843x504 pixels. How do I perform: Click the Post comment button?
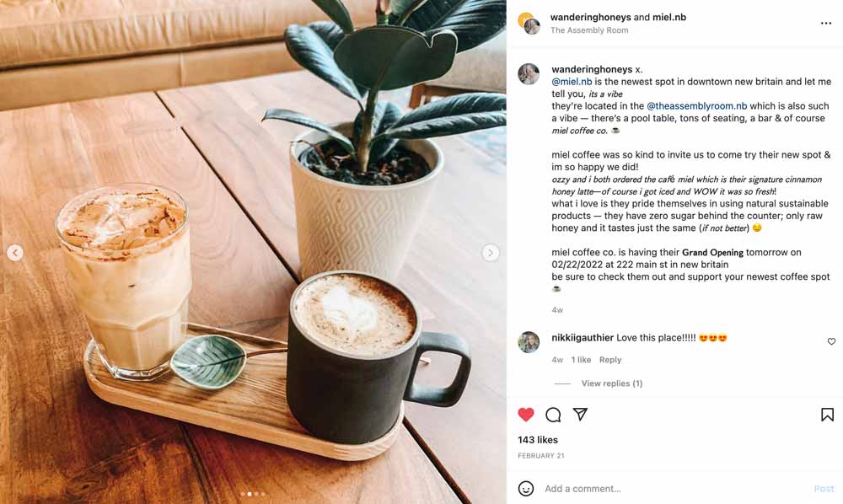[824, 489]
